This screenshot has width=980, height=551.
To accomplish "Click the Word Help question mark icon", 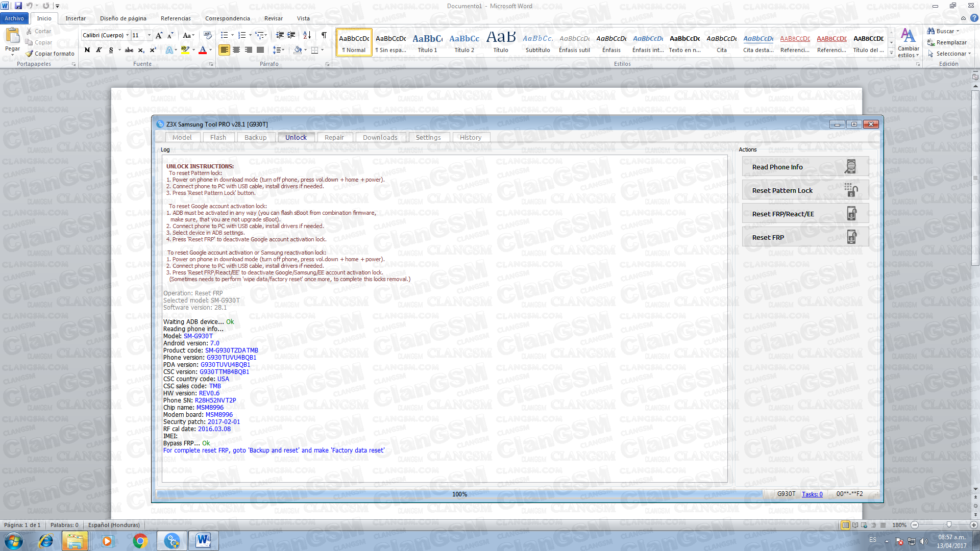I will pyautogui.click(x=974, y=18).
